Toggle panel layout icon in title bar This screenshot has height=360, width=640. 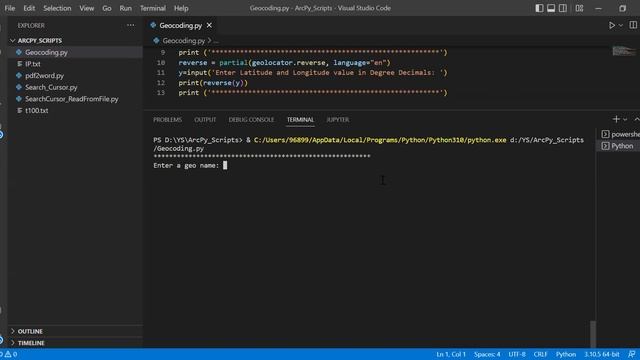(x=551, y=8)
